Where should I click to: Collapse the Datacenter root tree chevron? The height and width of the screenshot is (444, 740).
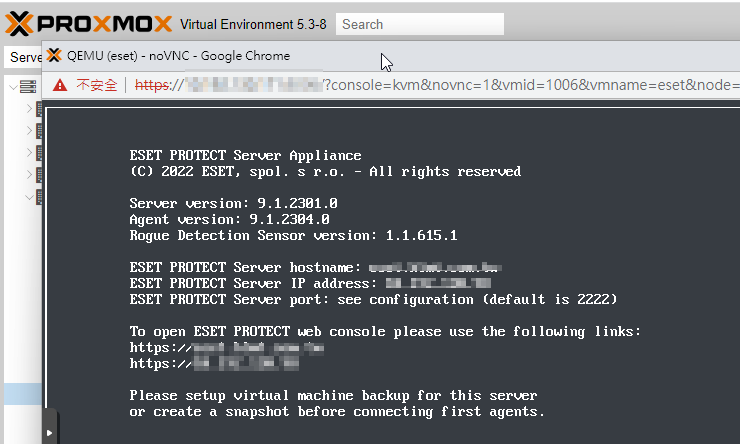click(x=13, y=87)
